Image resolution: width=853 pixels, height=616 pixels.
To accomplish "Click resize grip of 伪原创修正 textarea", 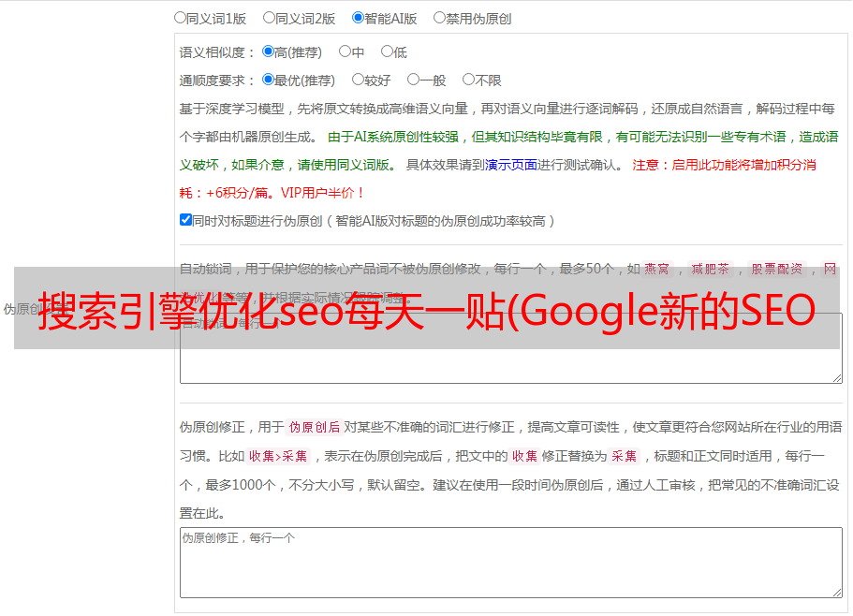I will coord(837,593).
